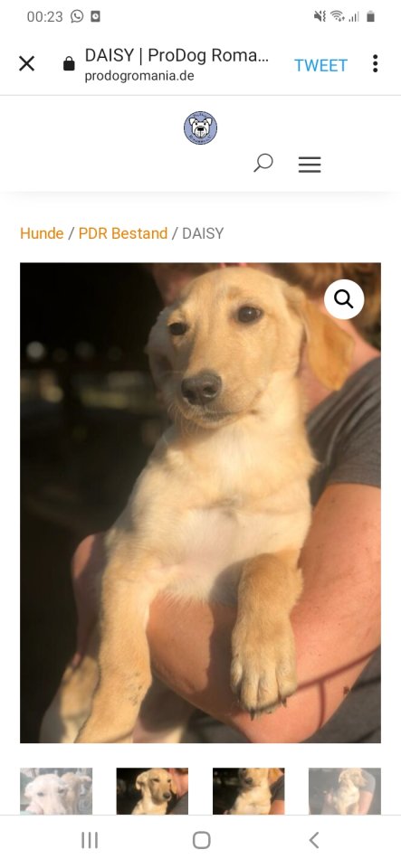401x868 pixels.
Task: Tap the ProDog Romania logo
Action: pyautogui.click(x=201, y=127)
